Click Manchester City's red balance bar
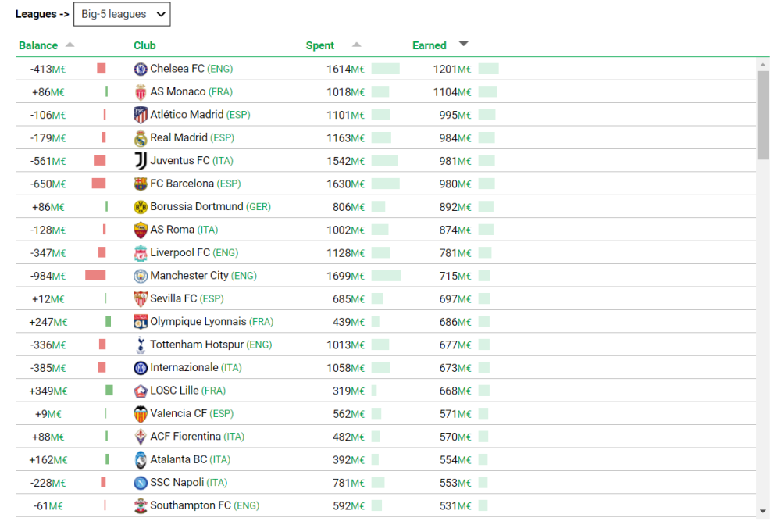Viewport: 781px width, 532px height. [x=95, y=276]
